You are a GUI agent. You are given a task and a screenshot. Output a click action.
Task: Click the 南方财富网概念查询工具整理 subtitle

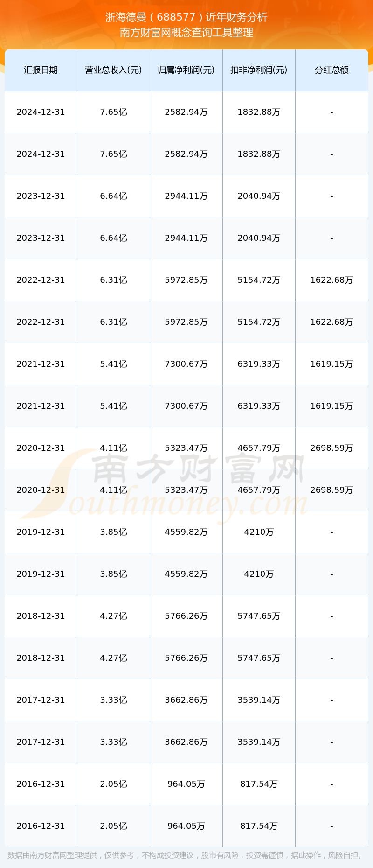point(186,33)
